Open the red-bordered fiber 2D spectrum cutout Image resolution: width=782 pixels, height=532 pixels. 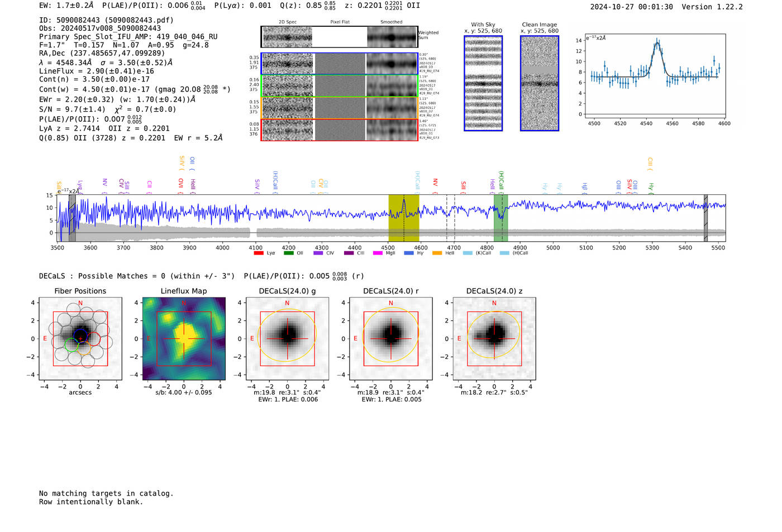tap(287, 130)
